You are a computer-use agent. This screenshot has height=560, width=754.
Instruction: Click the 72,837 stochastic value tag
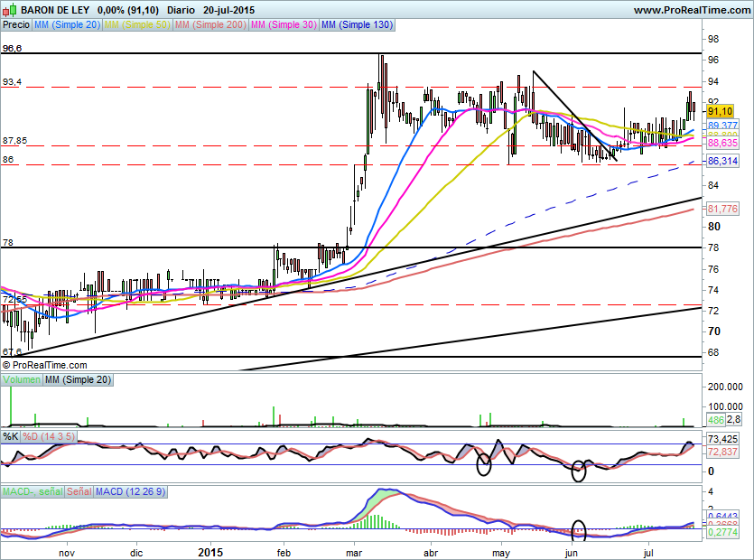(722, 452)
